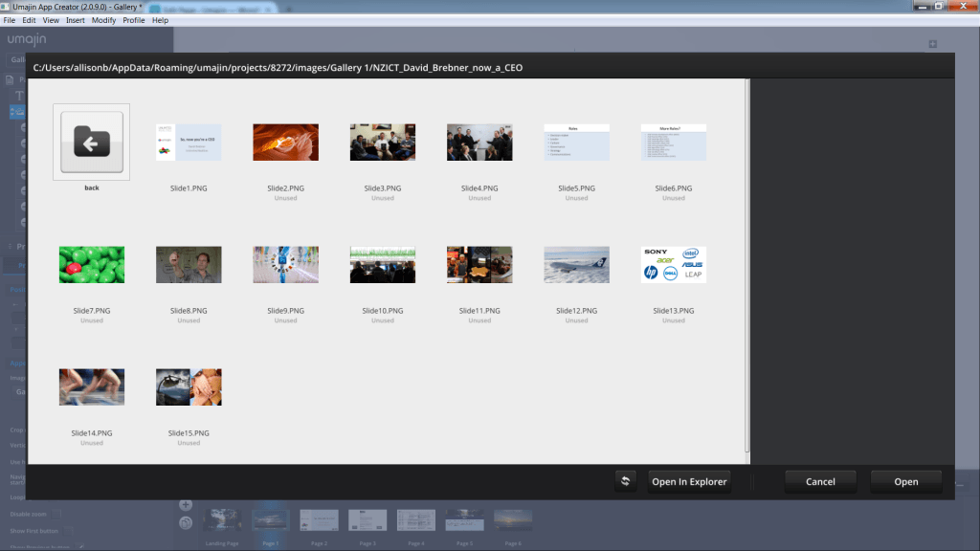Select the Slide6.PNG thumbnail

click(x=674, y=142)
